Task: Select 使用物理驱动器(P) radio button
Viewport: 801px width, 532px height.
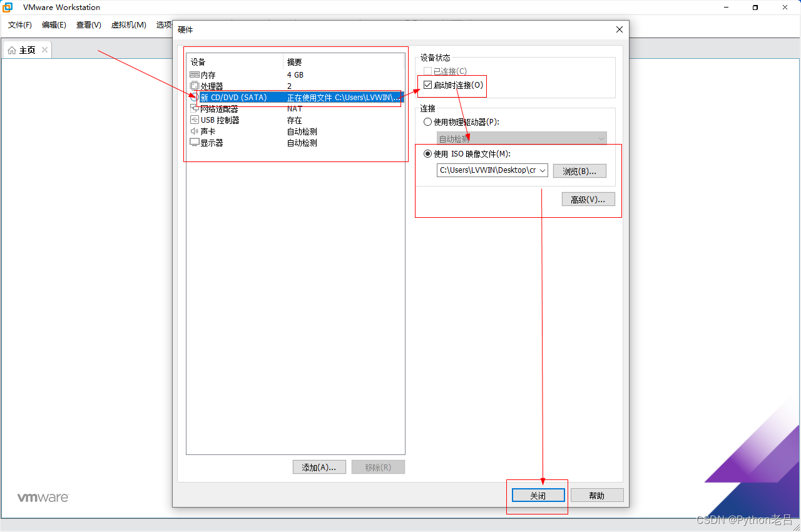Action: 428,122
